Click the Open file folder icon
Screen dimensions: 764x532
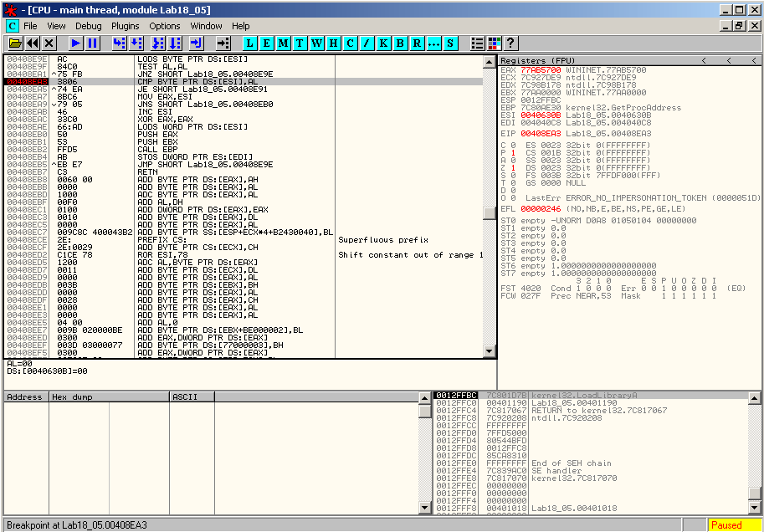pyautogui.click(x=14, y=43)
